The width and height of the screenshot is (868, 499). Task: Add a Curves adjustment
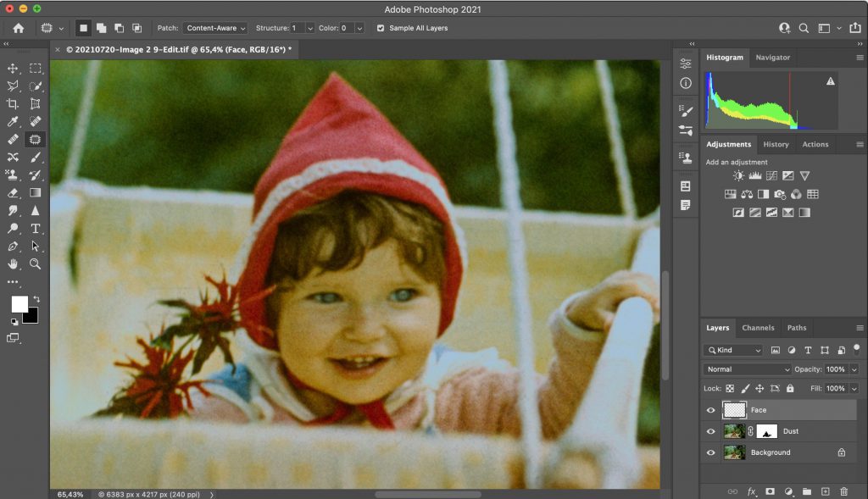(771, 176)
